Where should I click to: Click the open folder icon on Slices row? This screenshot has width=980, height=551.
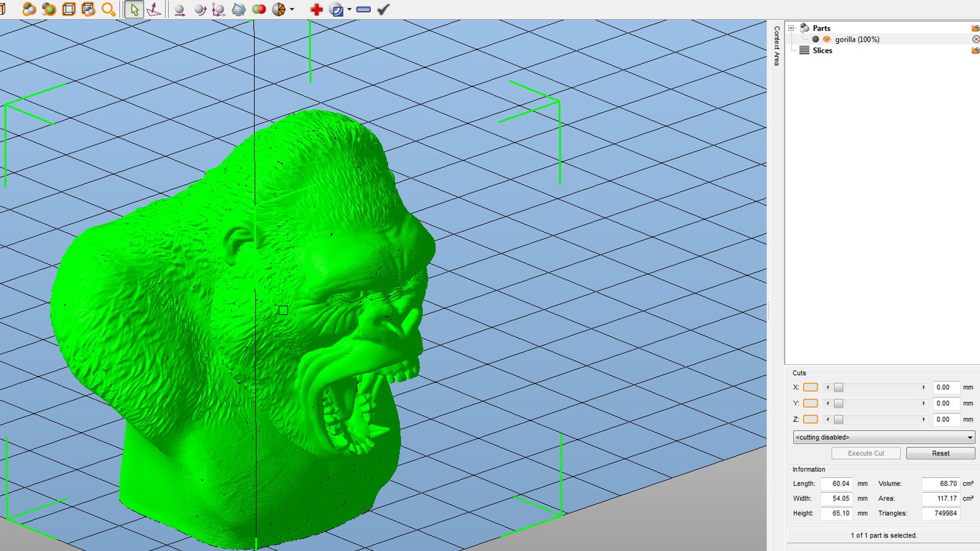click(975, 51)
